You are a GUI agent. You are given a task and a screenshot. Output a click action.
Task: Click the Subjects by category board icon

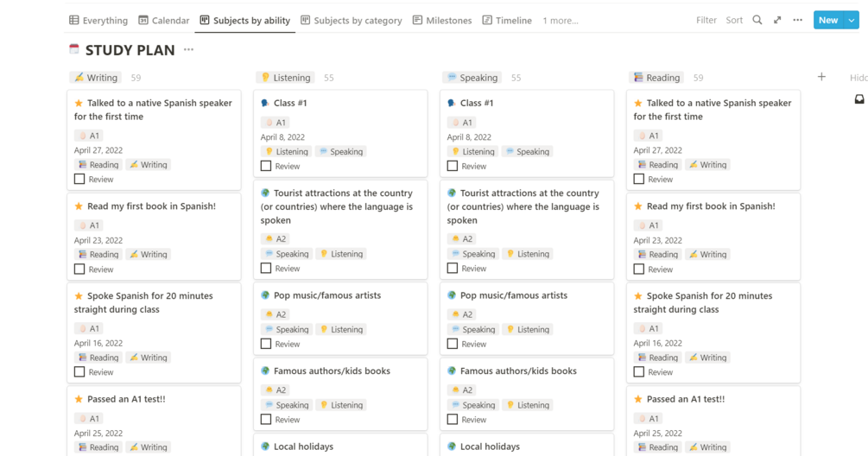pyautogui.click(x=305, y=21)
